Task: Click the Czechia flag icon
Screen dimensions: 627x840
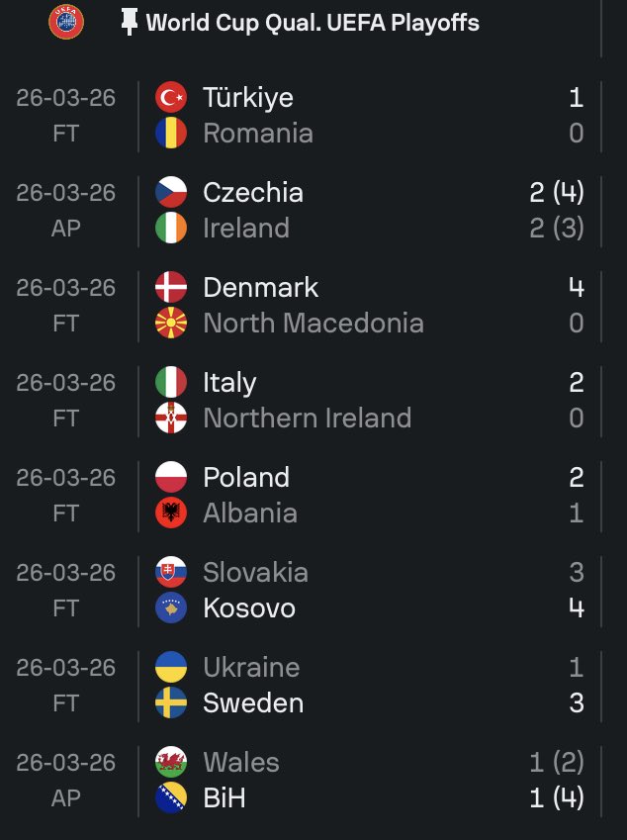Action: point(171,192)
